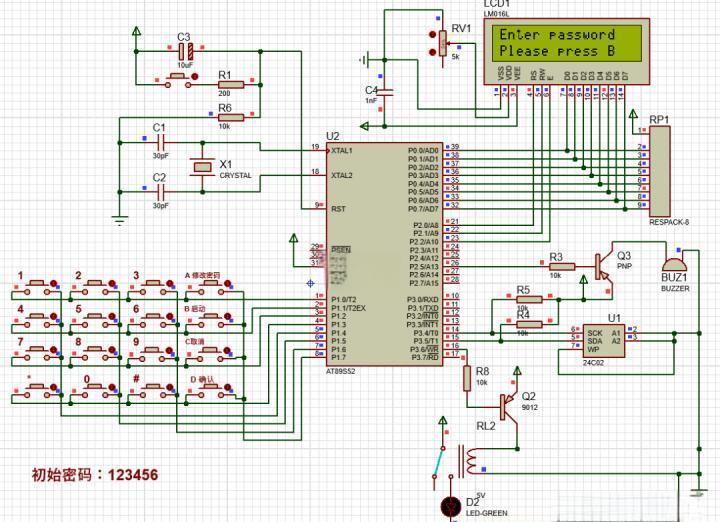The image size is (720, 522).
Task: Select resistor R1 symbol
Action: (231, 84)
